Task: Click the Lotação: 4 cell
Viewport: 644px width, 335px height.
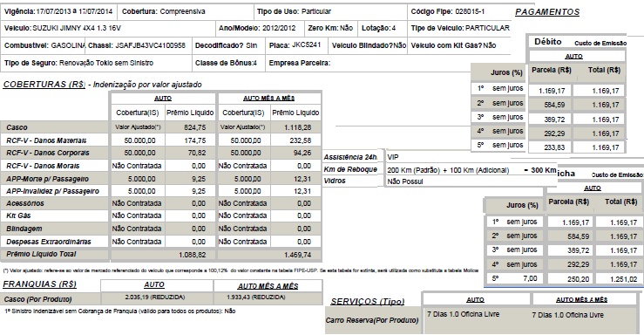Action: click(x=379, y=29)
